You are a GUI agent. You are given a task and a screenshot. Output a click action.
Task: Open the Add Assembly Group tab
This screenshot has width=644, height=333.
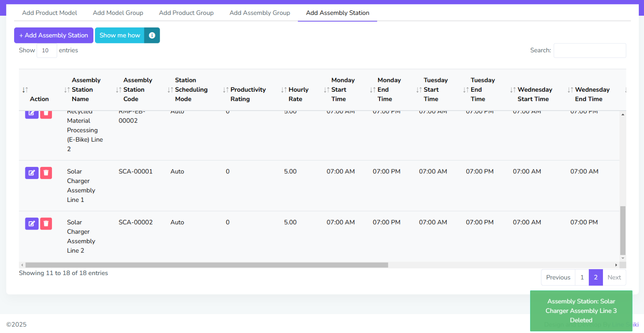click(x=260, y=13)
